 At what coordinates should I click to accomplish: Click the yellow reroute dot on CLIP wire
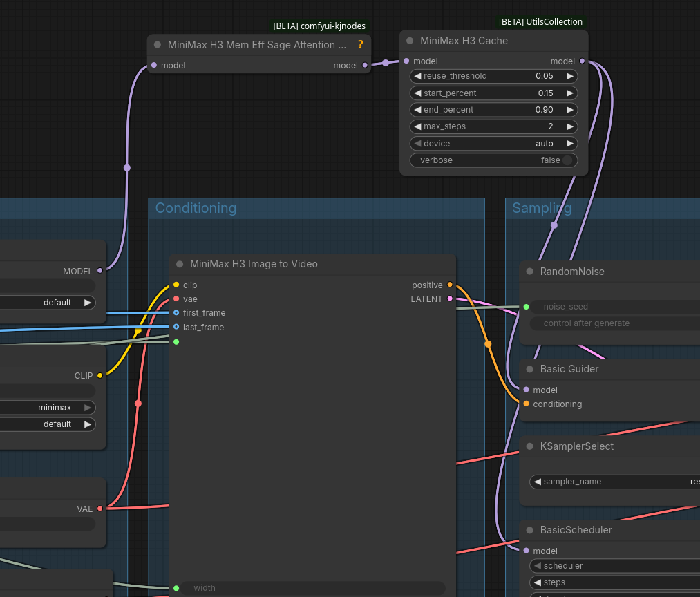(138, 330)
